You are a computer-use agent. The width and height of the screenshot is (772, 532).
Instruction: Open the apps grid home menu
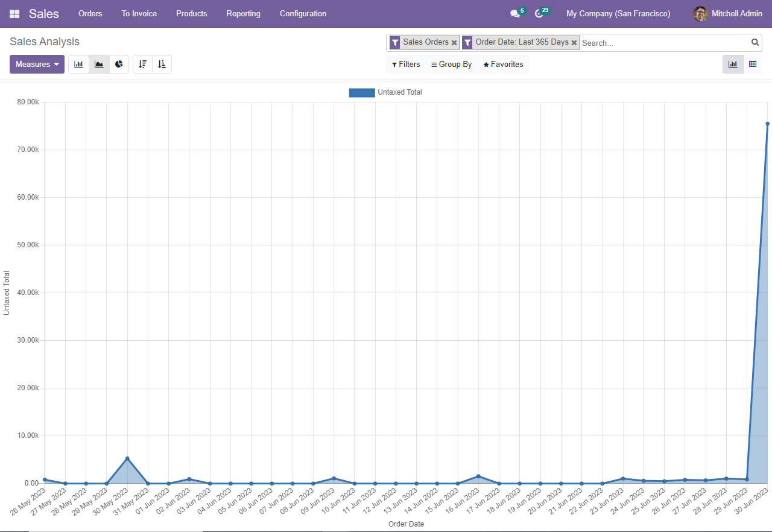[x=14, y=14]
